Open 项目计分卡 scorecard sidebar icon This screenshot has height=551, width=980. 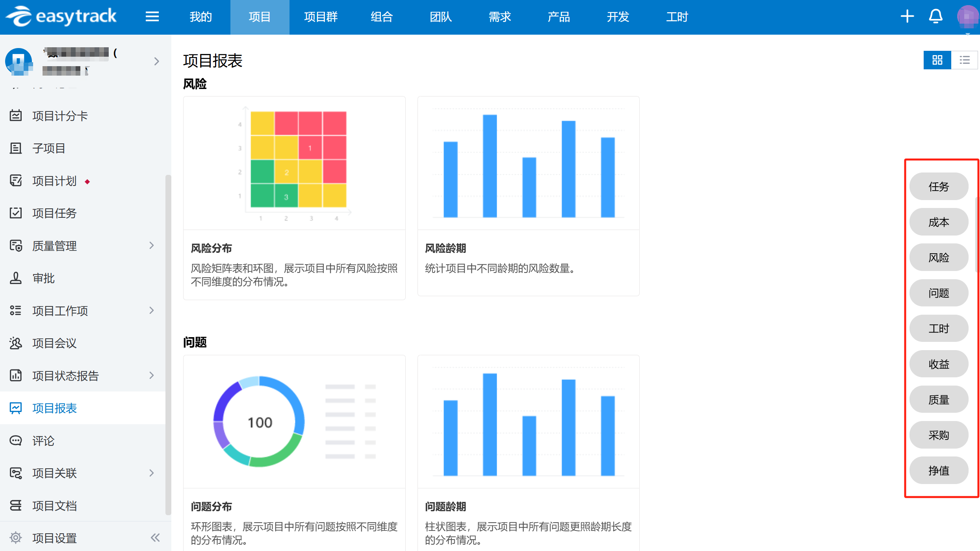pyautogui.click(x=16, y=116)
